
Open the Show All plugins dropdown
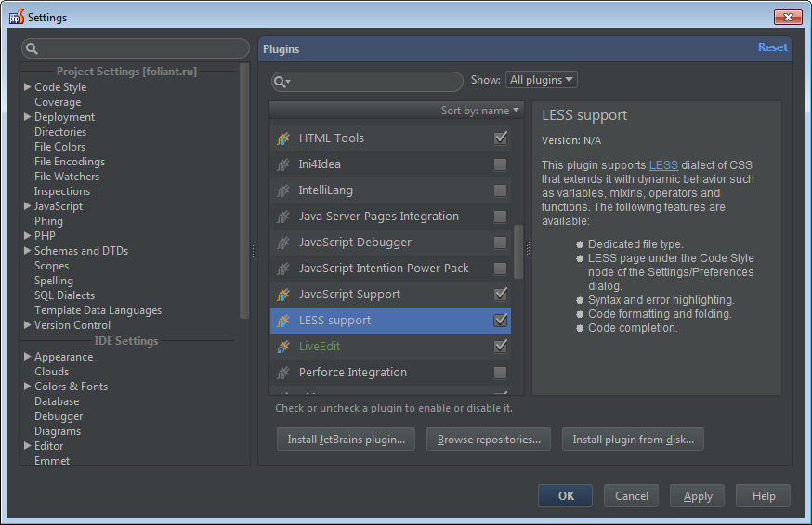point(542,80)
